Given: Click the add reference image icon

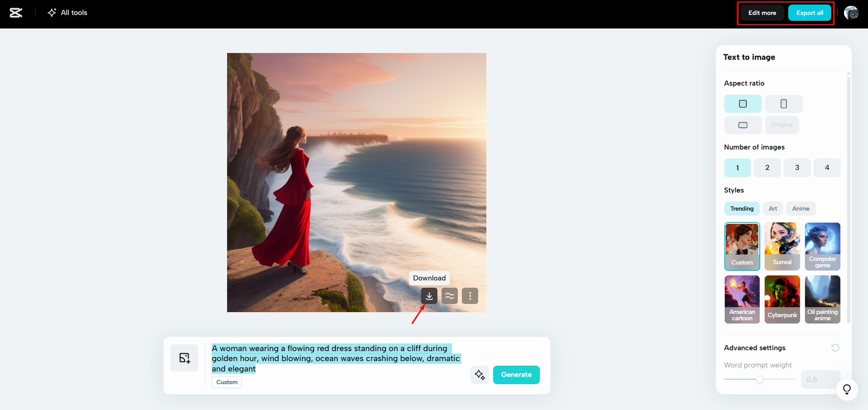Looking at the screenshot, I should tap(184, 357).
